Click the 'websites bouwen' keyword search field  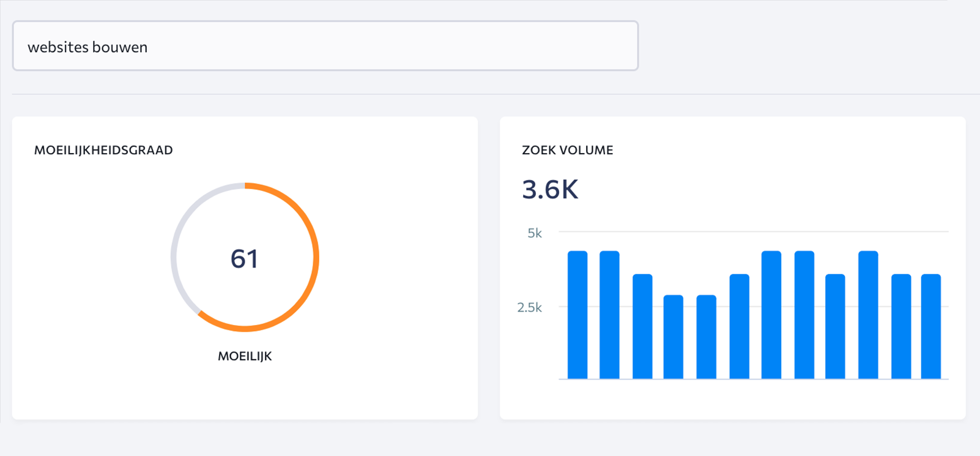coord(325,46)
